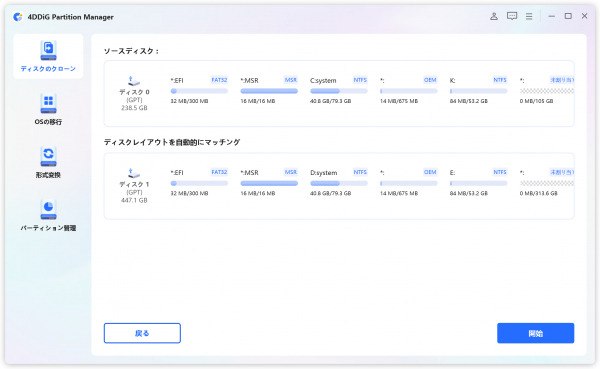Click source disk K: usage bar

(x=478, y=91)
